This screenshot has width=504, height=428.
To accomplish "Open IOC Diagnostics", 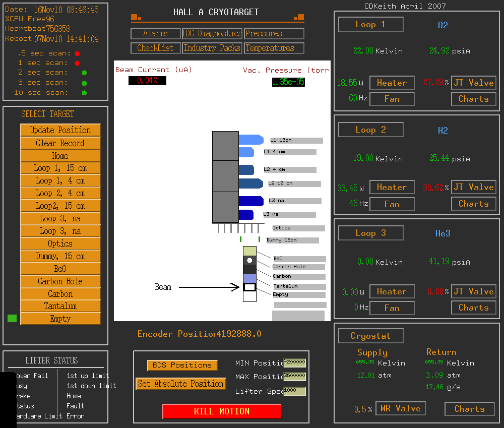I will point(212,33).
